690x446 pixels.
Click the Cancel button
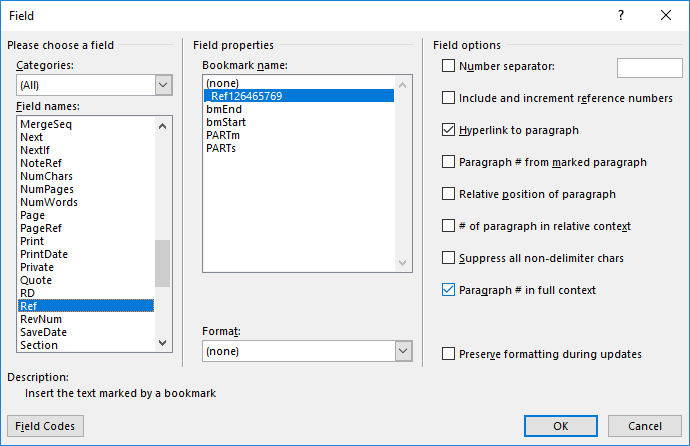(645, 426)
